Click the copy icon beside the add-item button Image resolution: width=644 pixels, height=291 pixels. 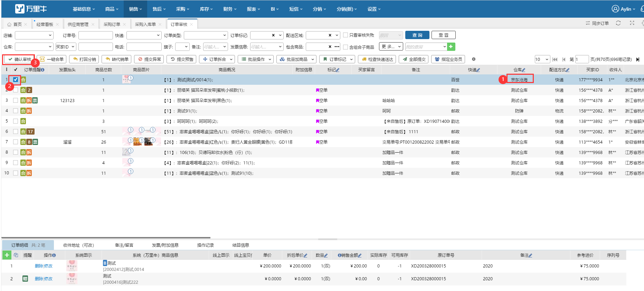tap(16, 255)
